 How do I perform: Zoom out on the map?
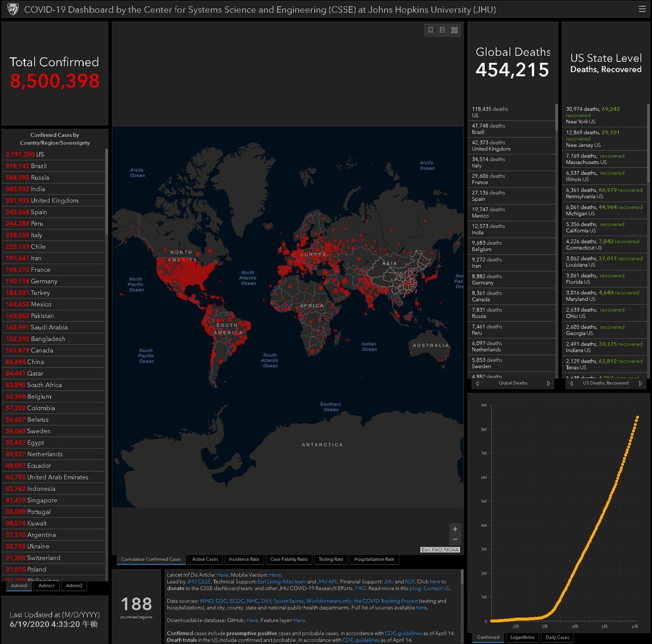455,539
